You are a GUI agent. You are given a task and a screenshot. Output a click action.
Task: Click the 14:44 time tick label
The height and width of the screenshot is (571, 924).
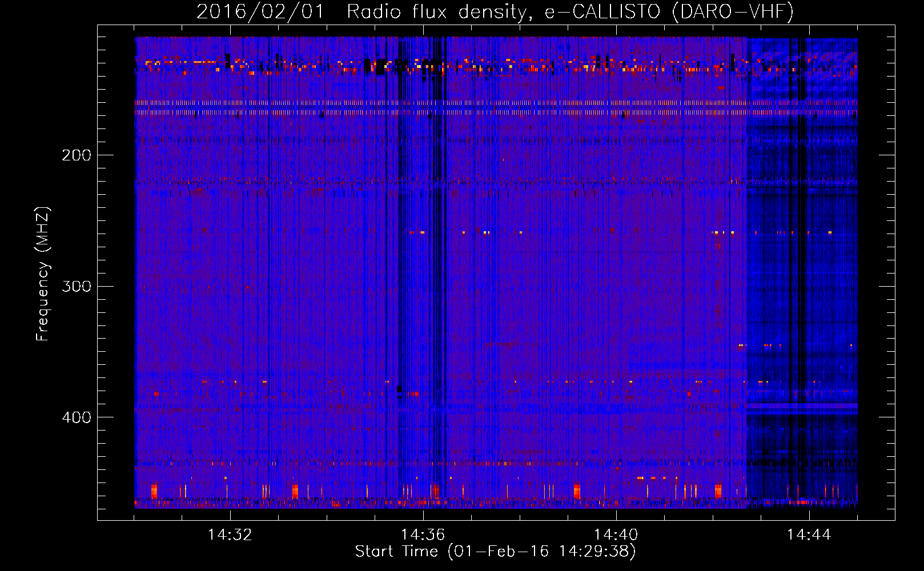pos(809,535)
